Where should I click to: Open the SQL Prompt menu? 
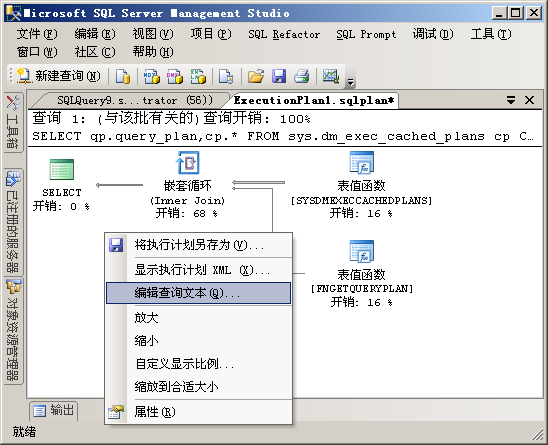(x=366, y=34)
